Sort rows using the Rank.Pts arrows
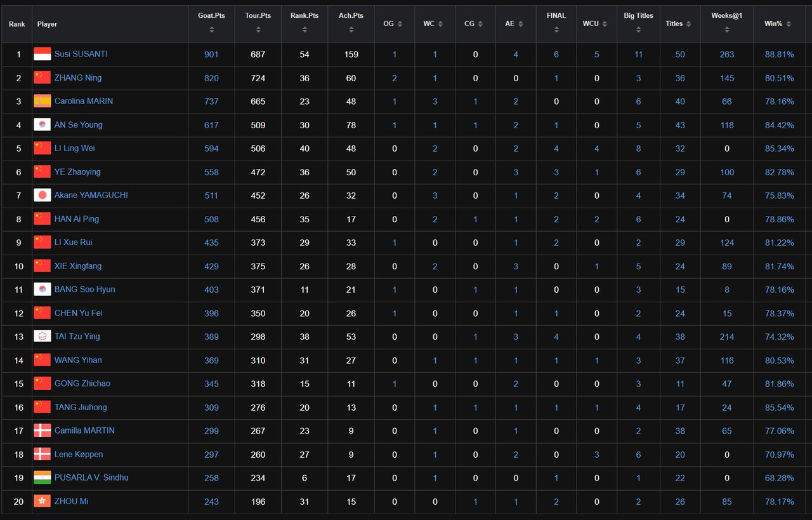 304,30
